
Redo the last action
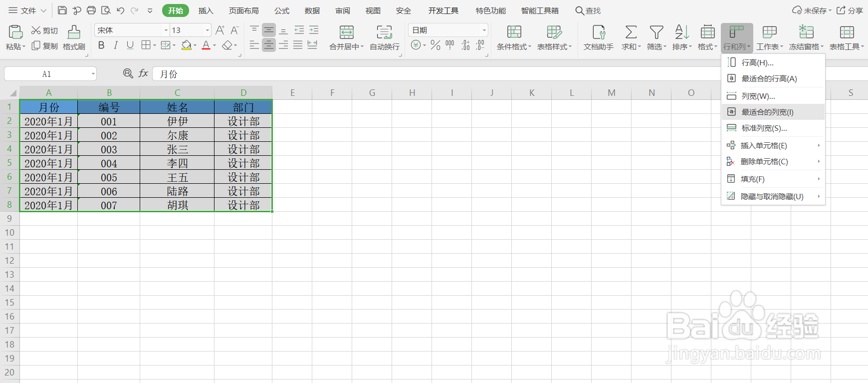pos(134,10)
